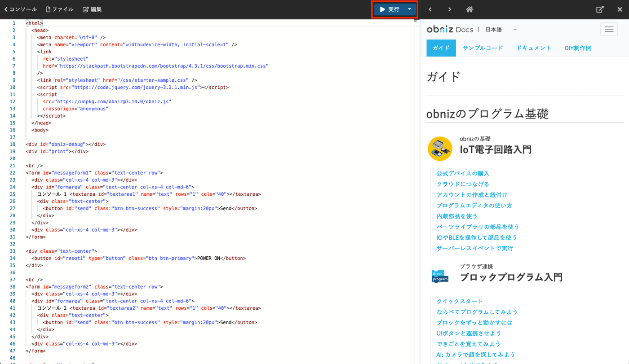Return to コンソール
629x364 pixels.
(21, 9)
